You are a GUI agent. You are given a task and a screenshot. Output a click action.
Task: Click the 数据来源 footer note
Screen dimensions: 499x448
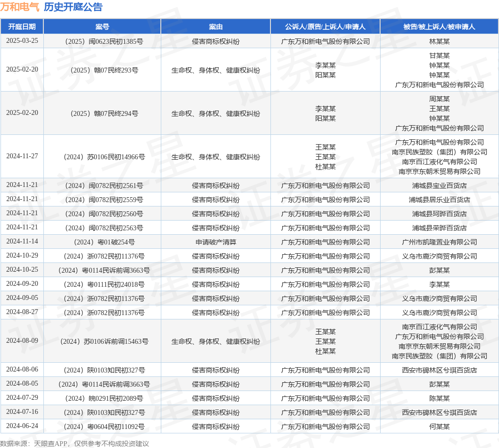(75, 444)
